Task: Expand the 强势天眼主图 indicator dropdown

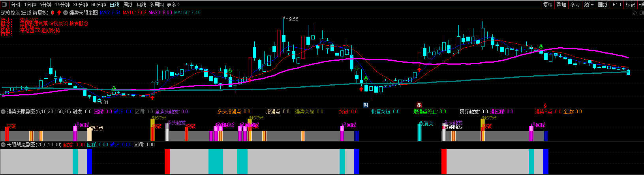Action: (66, 13)
